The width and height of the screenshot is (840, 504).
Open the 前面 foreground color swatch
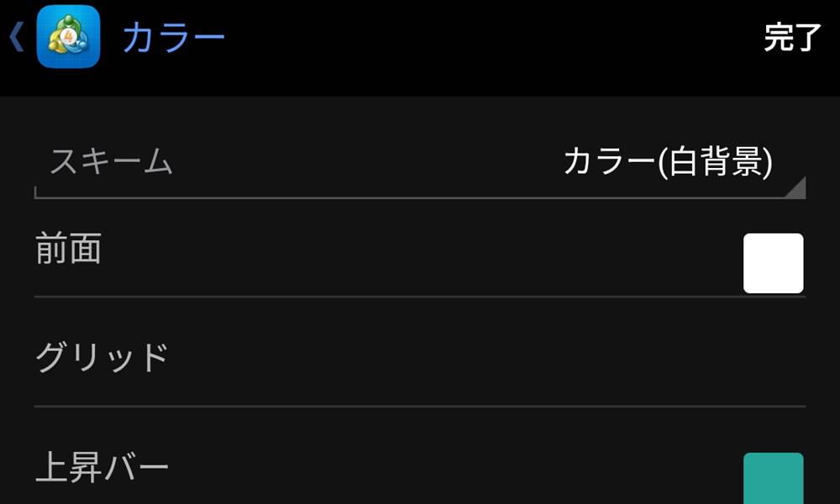tap(774, 261)
